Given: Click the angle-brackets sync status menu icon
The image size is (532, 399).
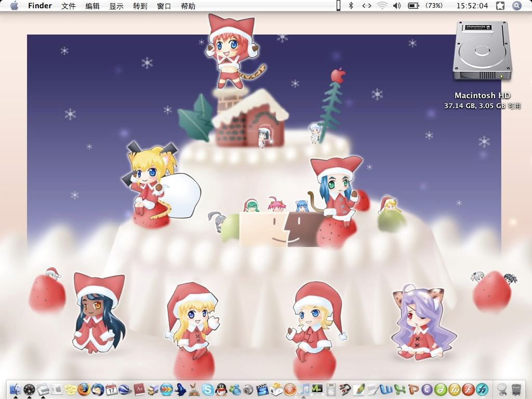Looking at the screenshot, I should (367, 6).
